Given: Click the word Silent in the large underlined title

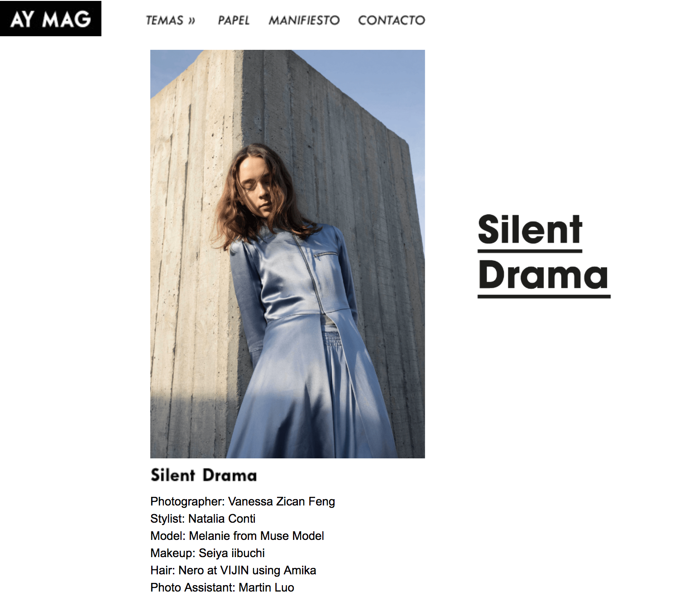Looking at the screenshot, I should point(530,230).
